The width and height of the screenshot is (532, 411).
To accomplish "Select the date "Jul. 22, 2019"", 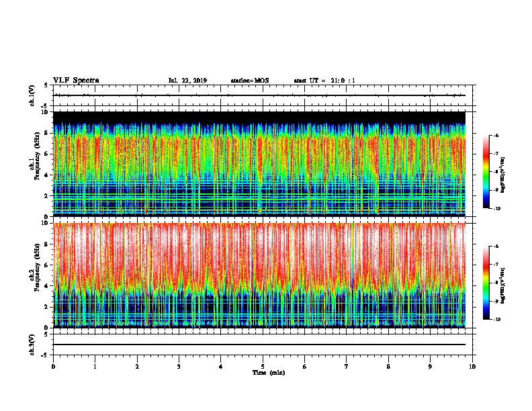I will point(187,81).
